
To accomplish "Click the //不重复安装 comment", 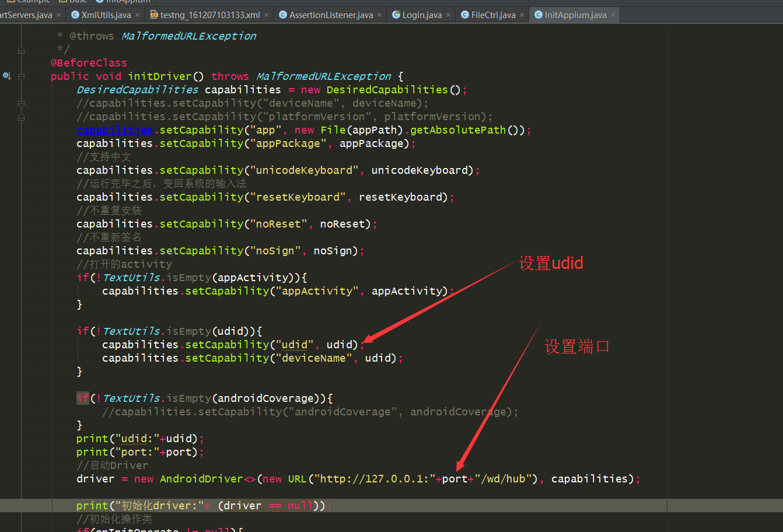I will (x=109, y=211).
